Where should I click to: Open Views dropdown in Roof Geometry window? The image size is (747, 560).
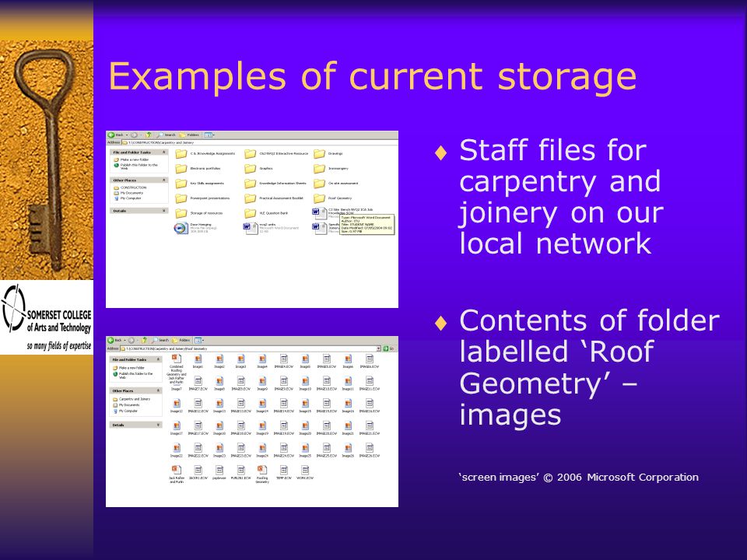click(199, 341)
